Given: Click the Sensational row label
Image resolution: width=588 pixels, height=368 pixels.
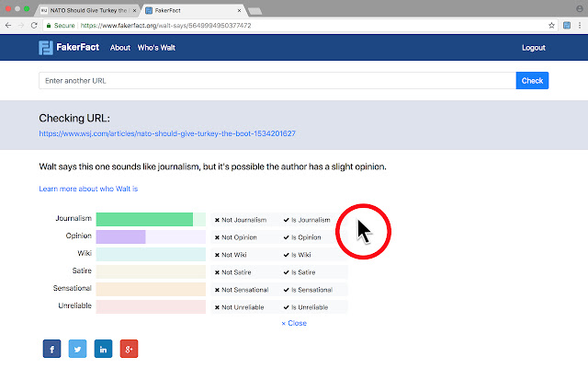Looking at the screenshot, I should (x=73, y=288).
